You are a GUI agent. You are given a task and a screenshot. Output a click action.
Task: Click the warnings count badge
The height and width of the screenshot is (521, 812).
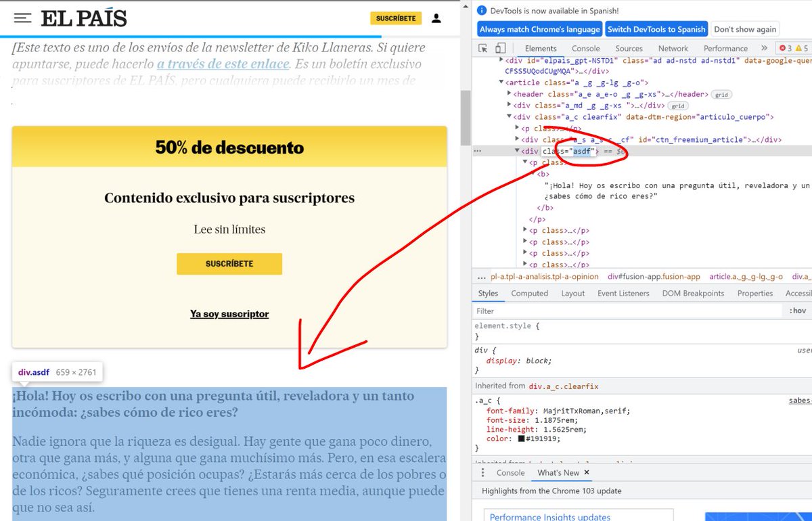(802, 48)
